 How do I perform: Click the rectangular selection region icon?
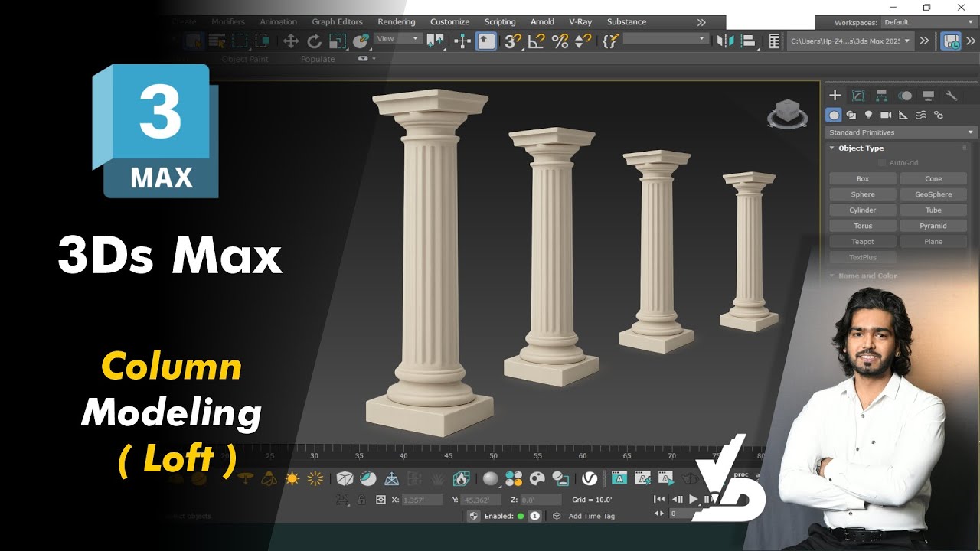pyautogui.click(x=240, y=41)
